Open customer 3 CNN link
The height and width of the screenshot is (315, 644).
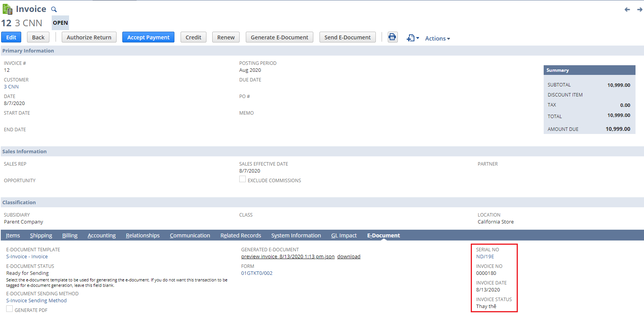tap(11, 87)
